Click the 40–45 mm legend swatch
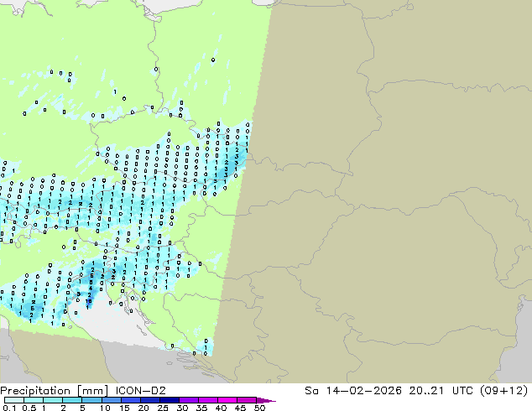 coord(227,400)
